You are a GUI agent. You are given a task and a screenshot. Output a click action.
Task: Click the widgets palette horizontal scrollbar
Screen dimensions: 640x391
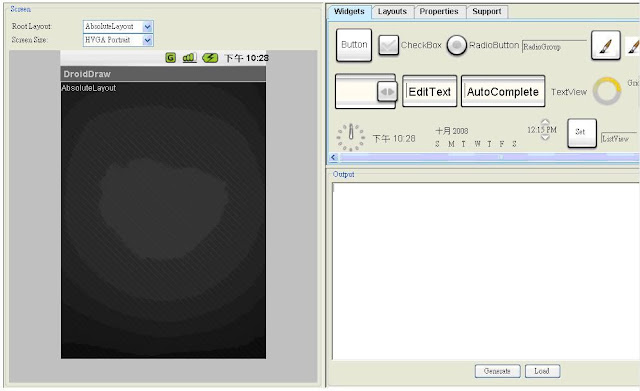point(485,157)
